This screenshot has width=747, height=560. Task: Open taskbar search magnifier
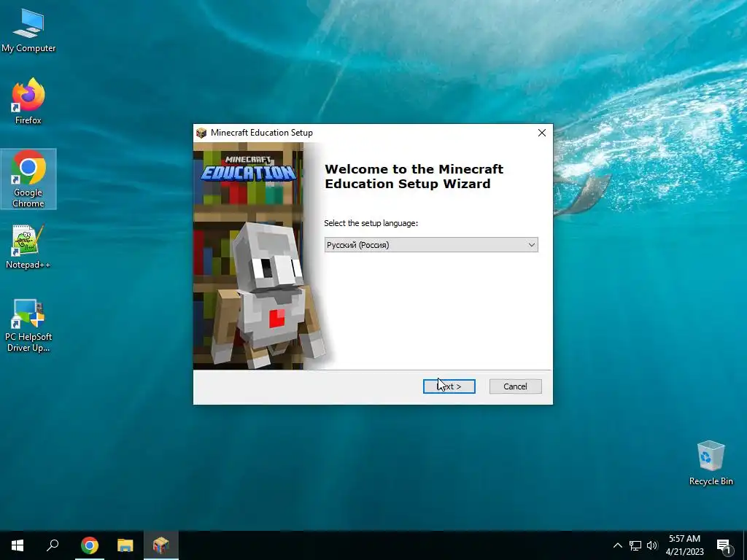53,545
